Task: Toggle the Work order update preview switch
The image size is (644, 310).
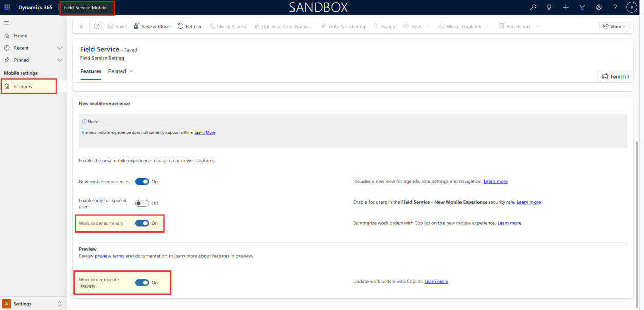Action: point(142,282)
